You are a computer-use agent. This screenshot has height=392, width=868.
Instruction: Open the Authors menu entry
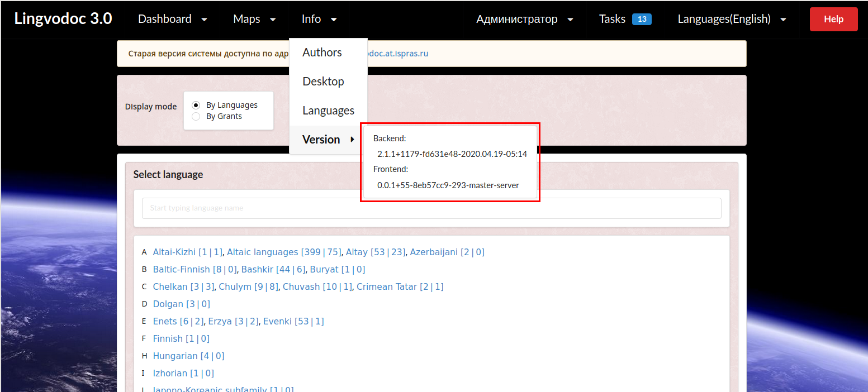[322, 52]
